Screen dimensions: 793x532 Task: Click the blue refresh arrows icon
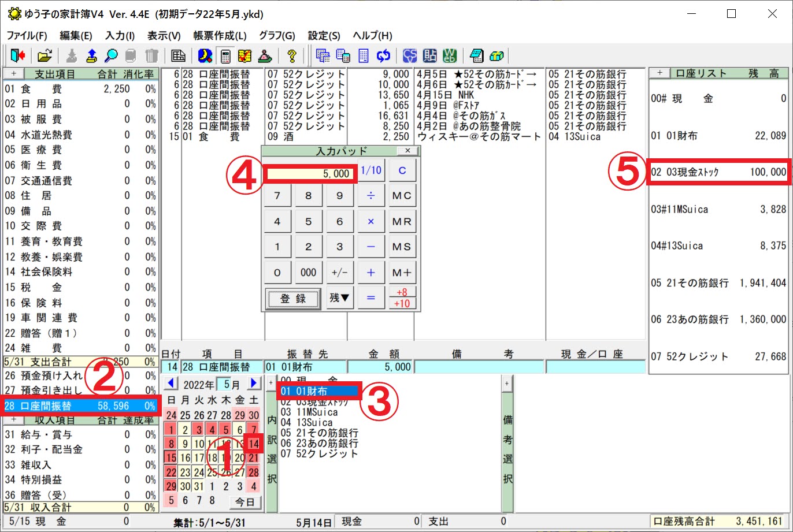pos(383,56)
